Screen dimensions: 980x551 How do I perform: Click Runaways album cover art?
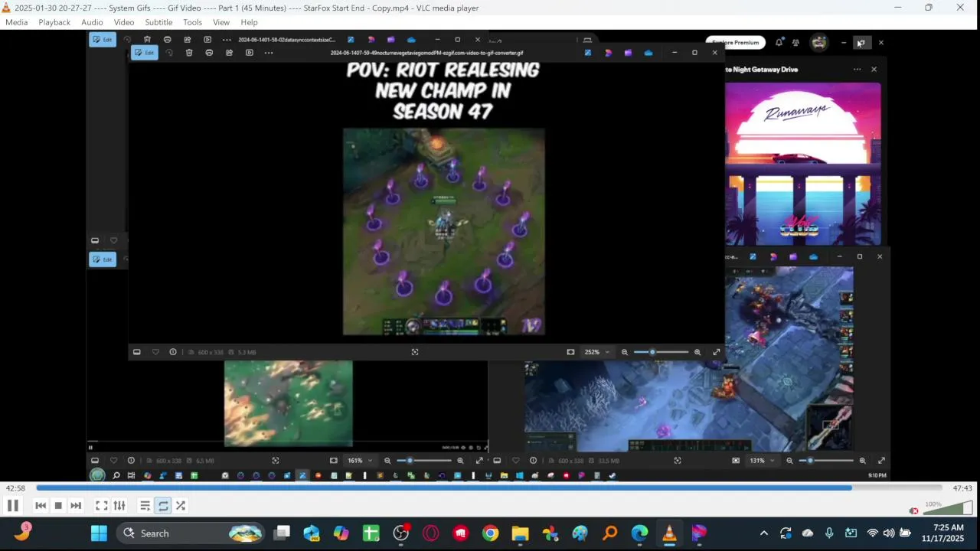pos(802,164)
